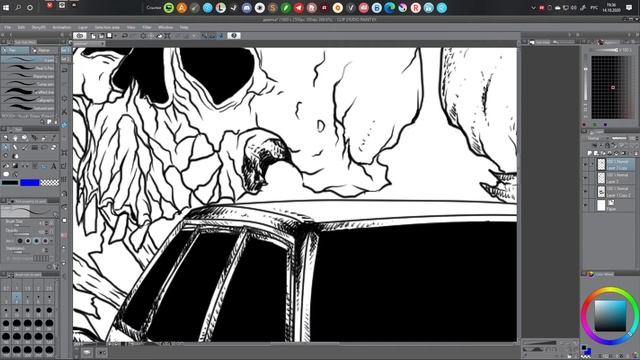Screen dimensions: 640x360
Task: Select the Pencil tool
Action: click(x=15, y=147)
